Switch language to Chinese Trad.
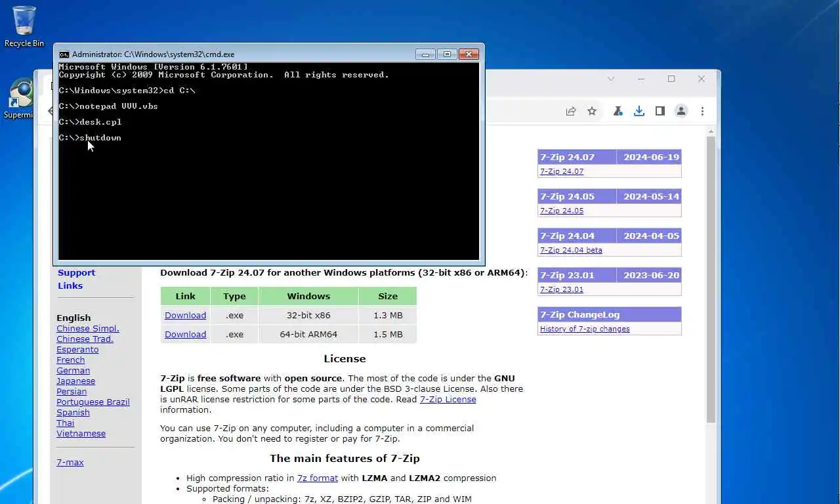Screen dimensions: 840x504 point(85,339)
